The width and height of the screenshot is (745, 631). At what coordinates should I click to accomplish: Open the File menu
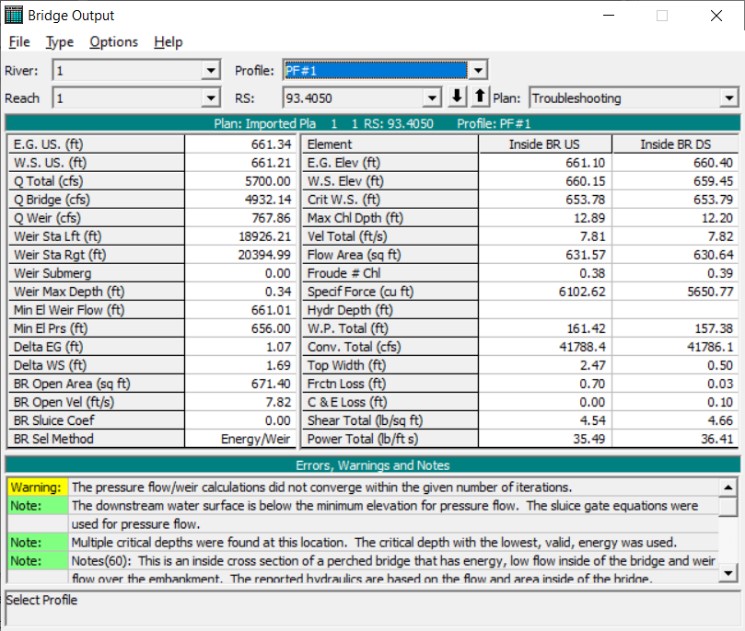pyautogui.click(x=19, y=42)
